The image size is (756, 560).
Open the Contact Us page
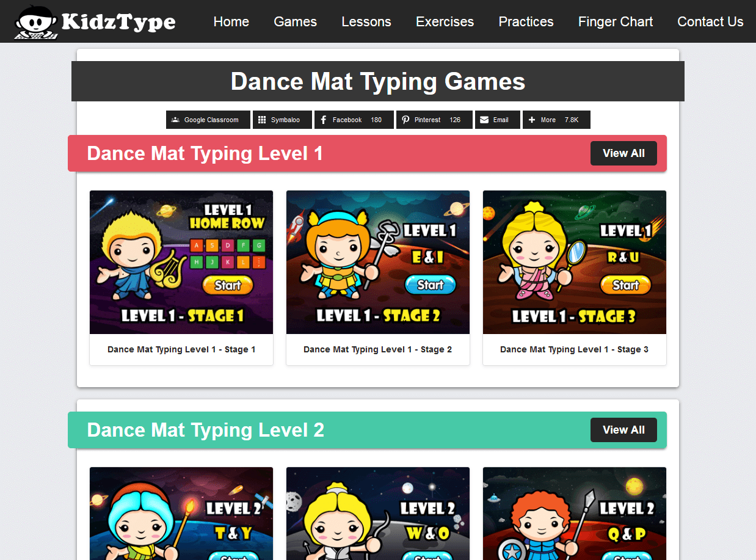(710, 22)
